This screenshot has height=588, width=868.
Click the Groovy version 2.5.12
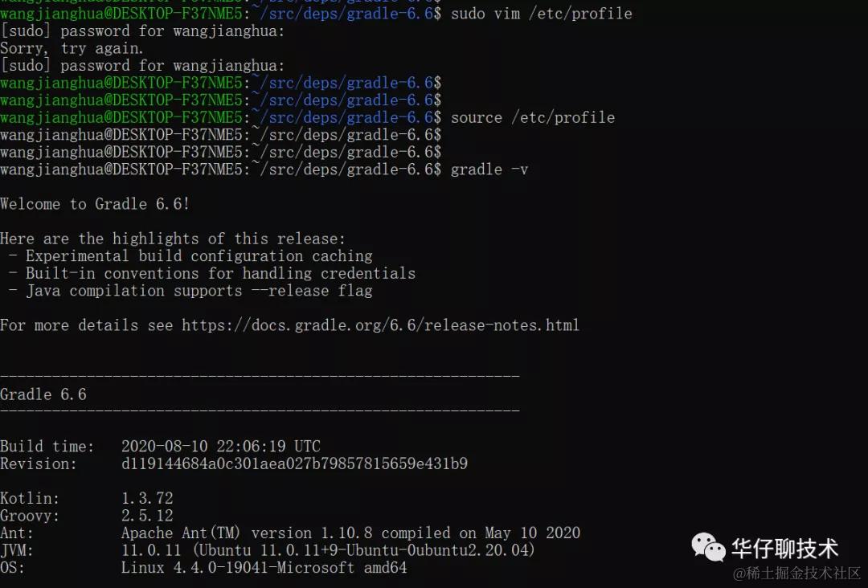pyautogui.click(x=147, y=516)
